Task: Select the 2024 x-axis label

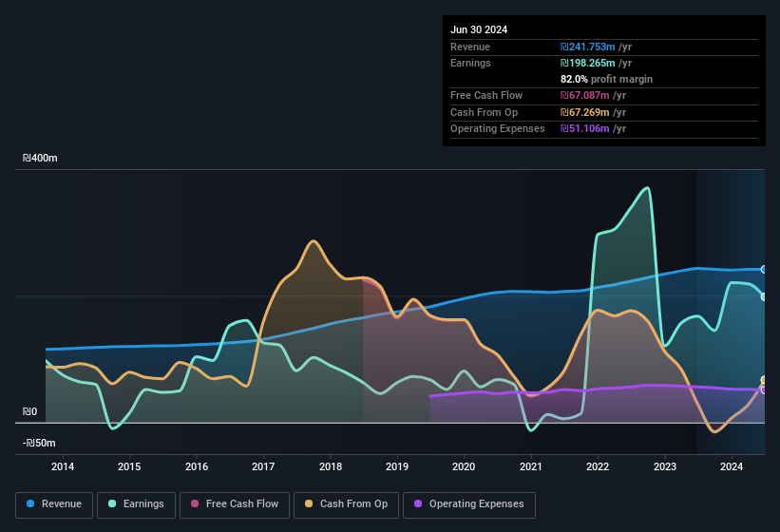Action: (x=732, y=466)
